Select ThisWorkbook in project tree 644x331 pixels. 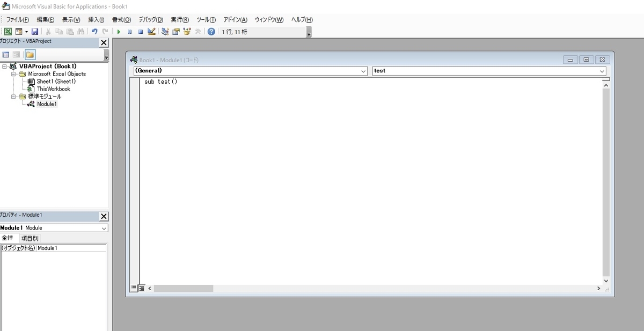[x=54, y=89]
